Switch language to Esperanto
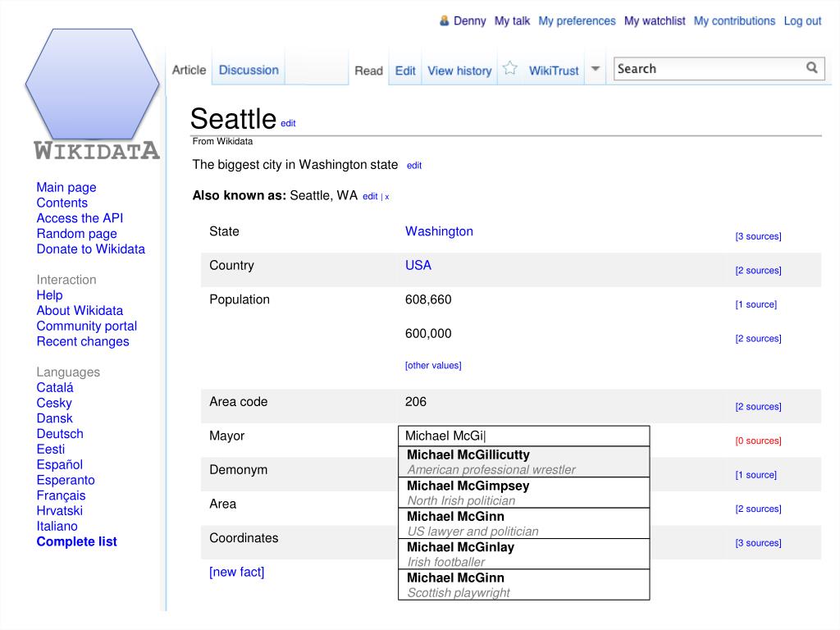This screenshot has height=630, width=840. 66,480
